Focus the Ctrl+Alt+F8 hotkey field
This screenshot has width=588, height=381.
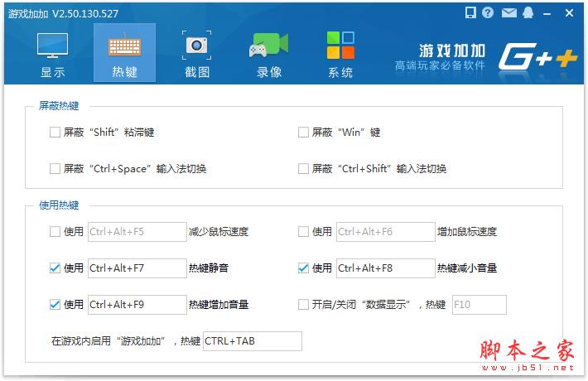pyautogui.click(x=385, y=268)
